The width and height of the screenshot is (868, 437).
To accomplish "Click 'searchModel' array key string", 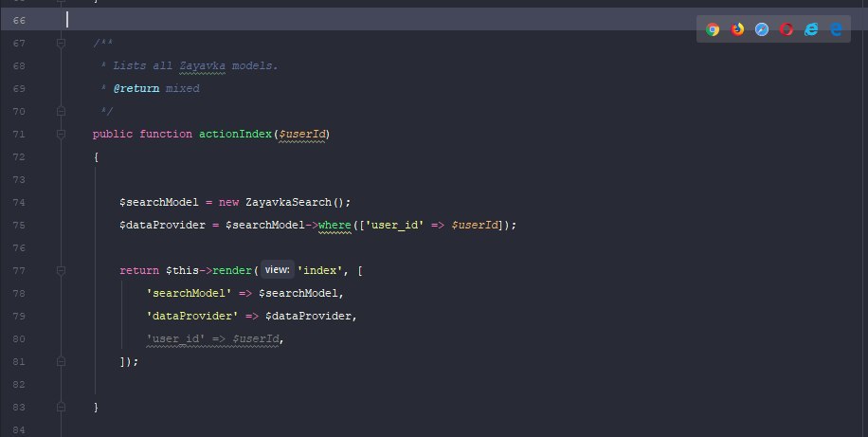I will pos(189,293).
